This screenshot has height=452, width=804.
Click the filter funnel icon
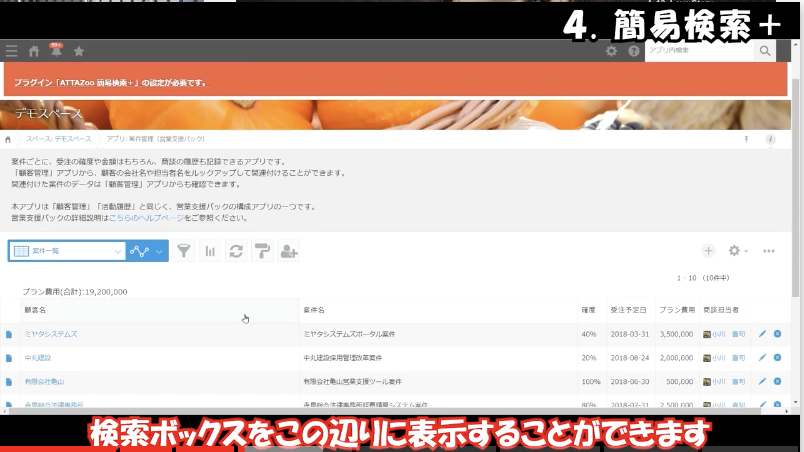[185, 251]
